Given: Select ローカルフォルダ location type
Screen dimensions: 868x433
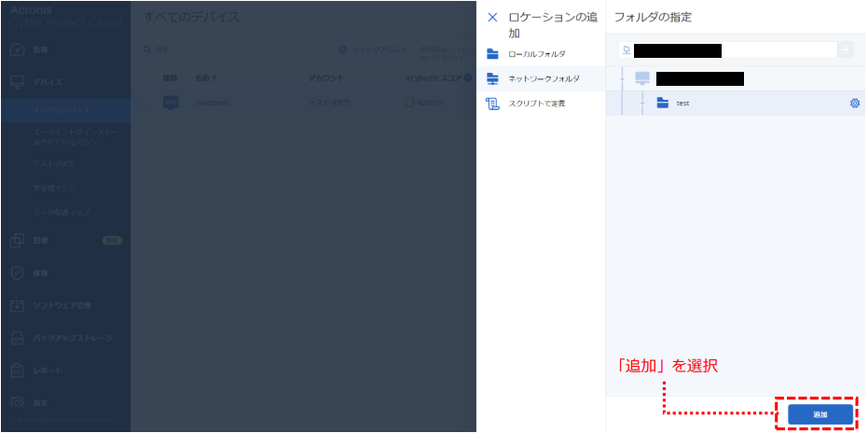Looking at the screenshot, I should 536,54.
